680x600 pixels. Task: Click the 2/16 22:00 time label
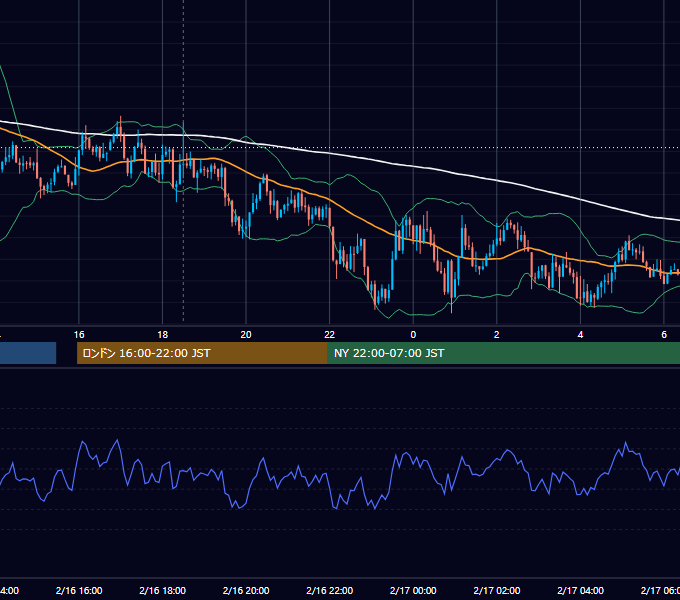coord(330,590)
